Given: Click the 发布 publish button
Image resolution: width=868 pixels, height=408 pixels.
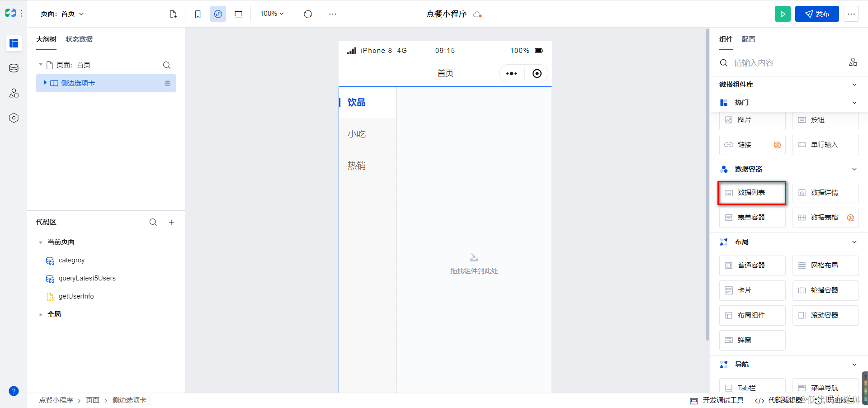Looking at the screenshot, I should [817, 14].
